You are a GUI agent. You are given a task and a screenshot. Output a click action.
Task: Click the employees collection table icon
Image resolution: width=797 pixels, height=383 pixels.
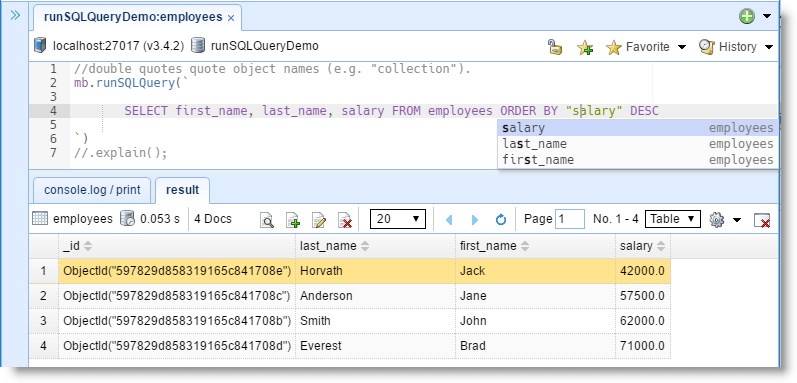click(40, 219)
